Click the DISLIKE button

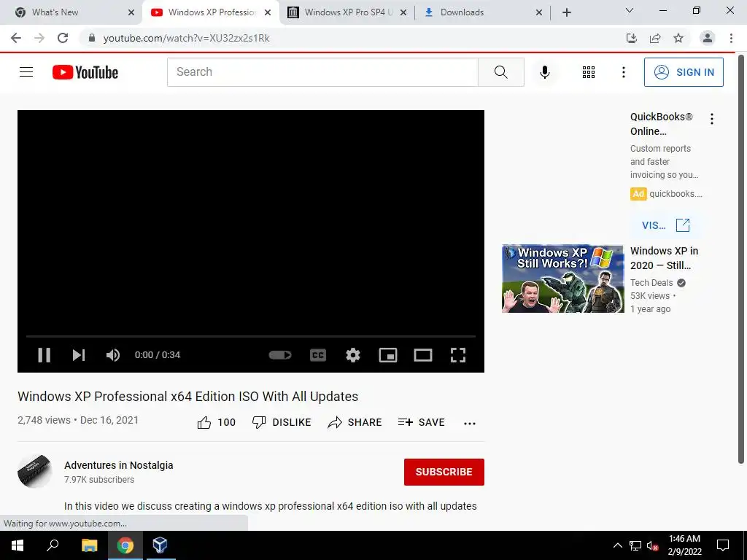[x=282, y=422]
